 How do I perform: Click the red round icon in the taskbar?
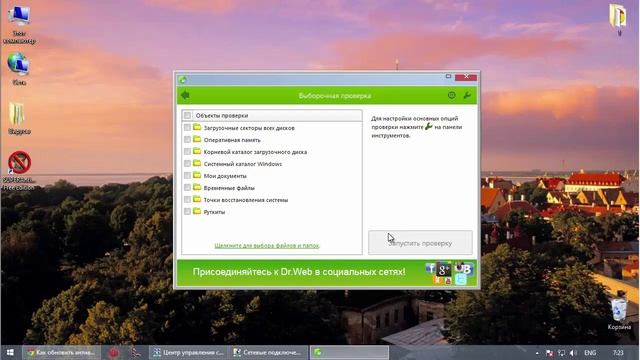pos(113,353)
